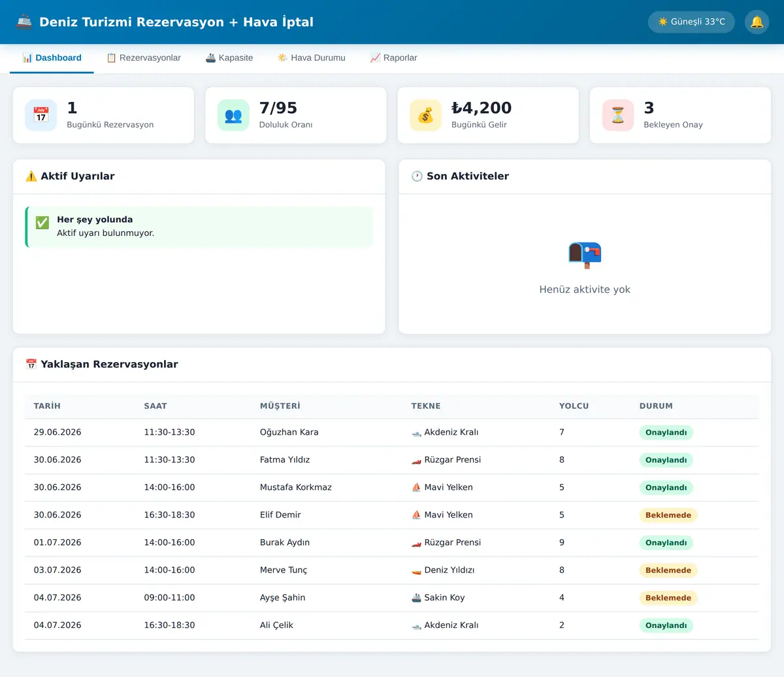Open the Hava Durumu tab
The height and width of the screenshot is (677, 784).
click(312, 58)
